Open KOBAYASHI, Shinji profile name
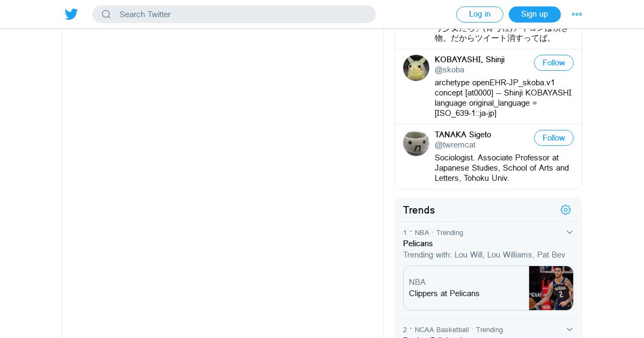This screenshot has width=644, height=338. (x=470, y=60)
